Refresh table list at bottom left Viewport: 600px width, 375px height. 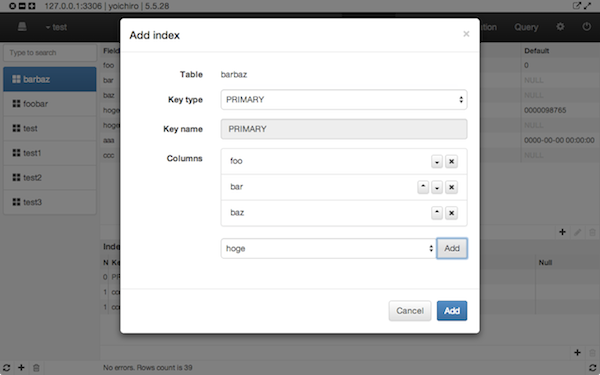(x=7, y=368)
